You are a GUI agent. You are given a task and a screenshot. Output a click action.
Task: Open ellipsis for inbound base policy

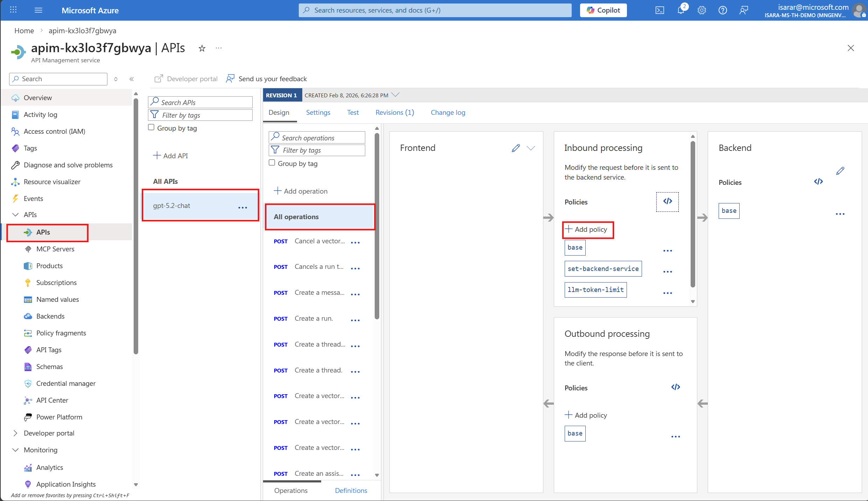pos(668,250)
